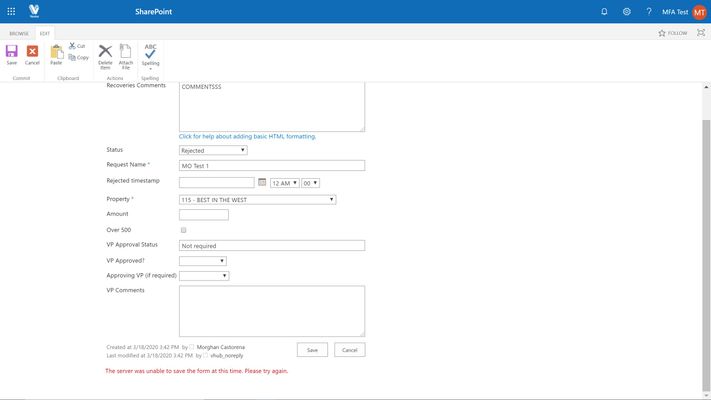
Task: Click the Copy ribbon command
Action: tap(79, 58)
